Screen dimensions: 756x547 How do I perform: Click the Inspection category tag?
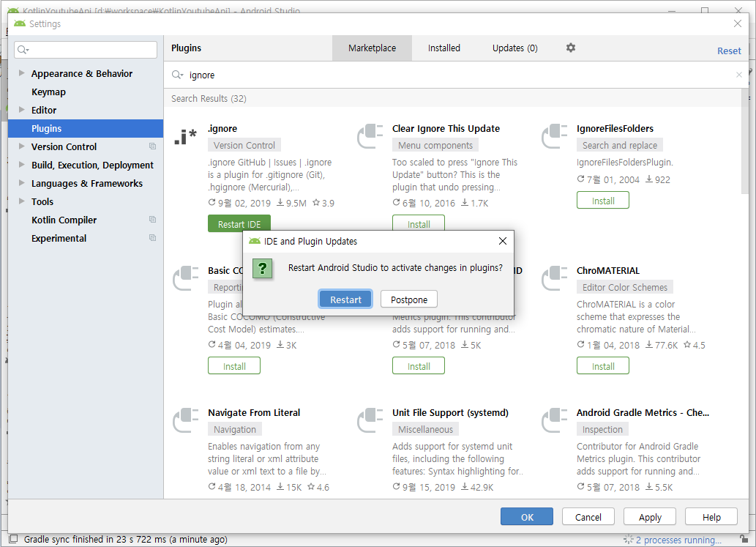[602, 429]
